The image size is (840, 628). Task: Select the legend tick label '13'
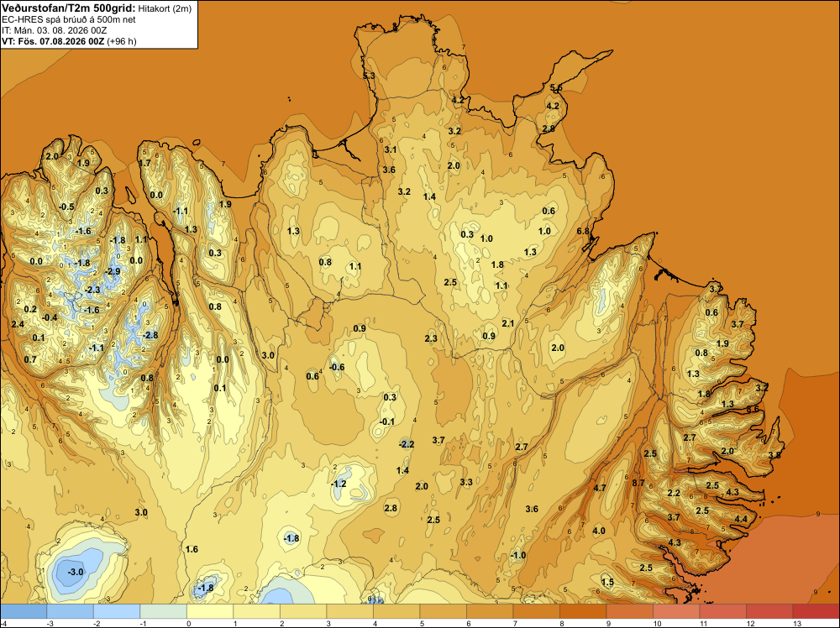[796, 624]
